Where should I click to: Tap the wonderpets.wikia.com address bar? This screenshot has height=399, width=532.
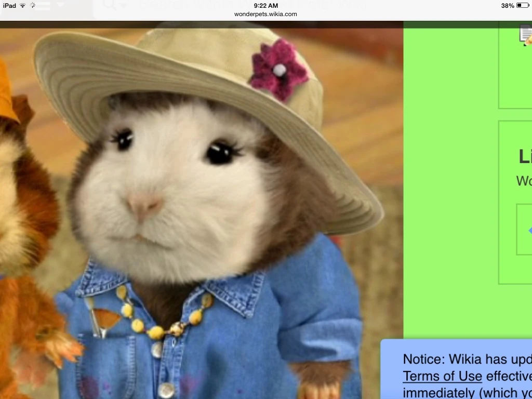pos(265,14)
